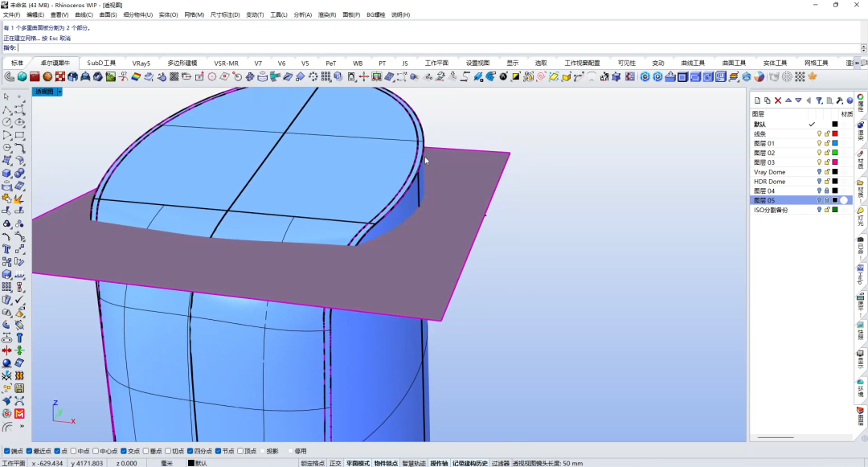
Task: Click the green color swatch of layer 图层 02
Action: 835,153
